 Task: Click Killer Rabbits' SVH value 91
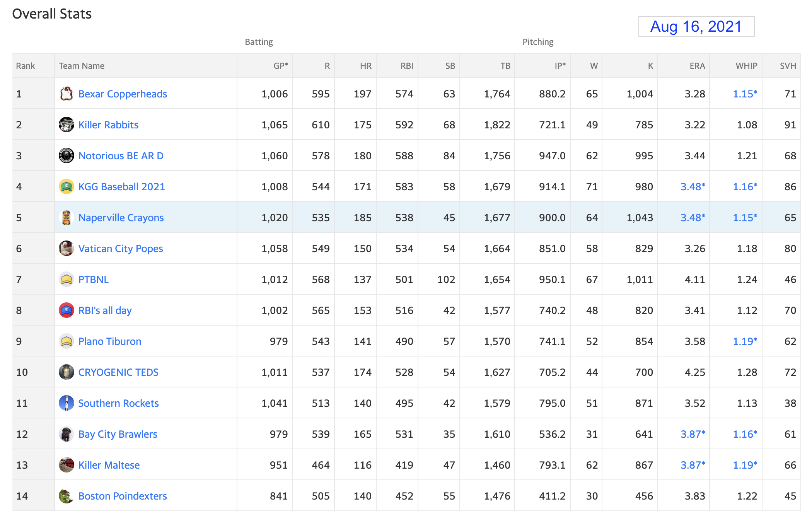790,125
